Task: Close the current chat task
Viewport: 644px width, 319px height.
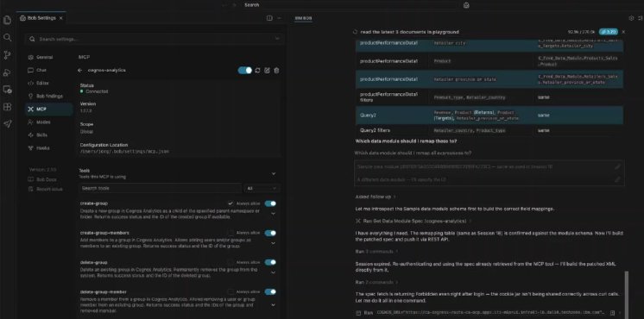Action: (x=623, y=32)
